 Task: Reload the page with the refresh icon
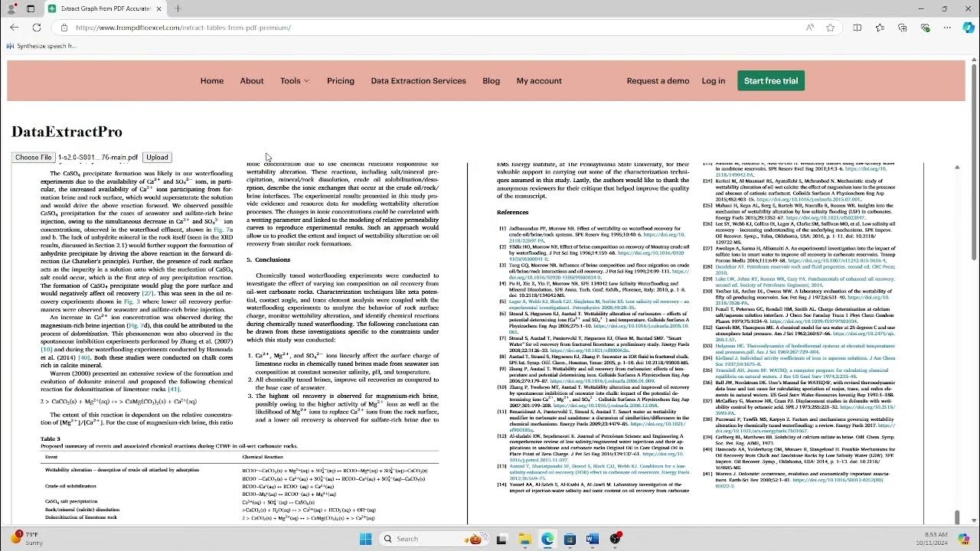[36, 28]
